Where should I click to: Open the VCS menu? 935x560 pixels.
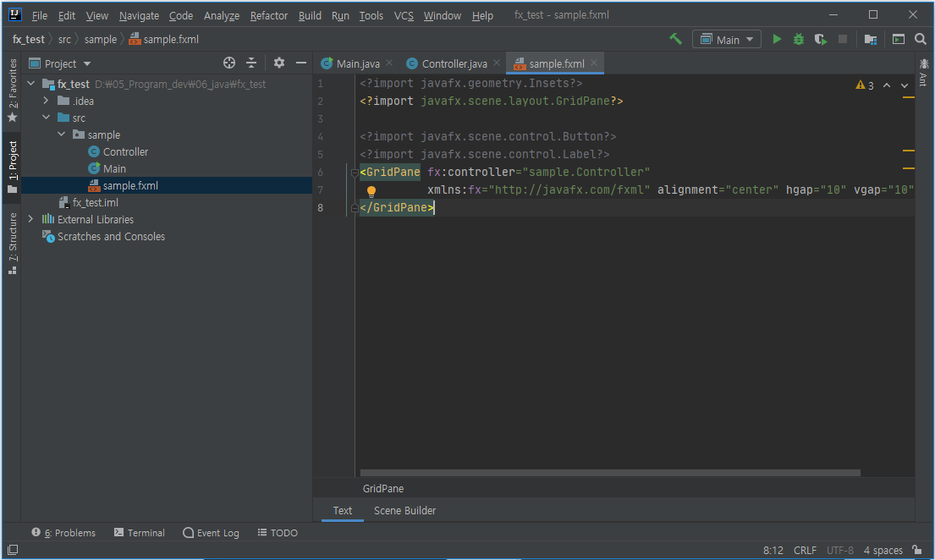click(404, 15)
